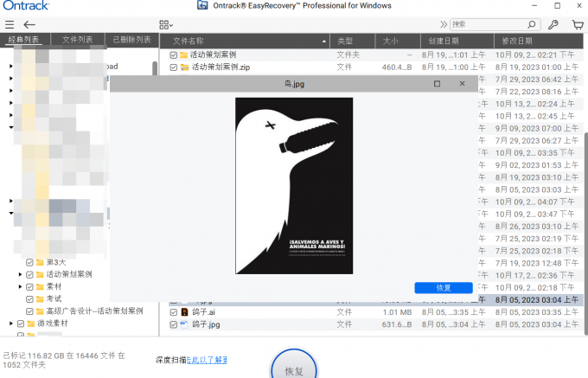The height and width of the screenshot is (378, 588).
Task: Go back with the arrow icon
Action: click(x=29, y=25)
